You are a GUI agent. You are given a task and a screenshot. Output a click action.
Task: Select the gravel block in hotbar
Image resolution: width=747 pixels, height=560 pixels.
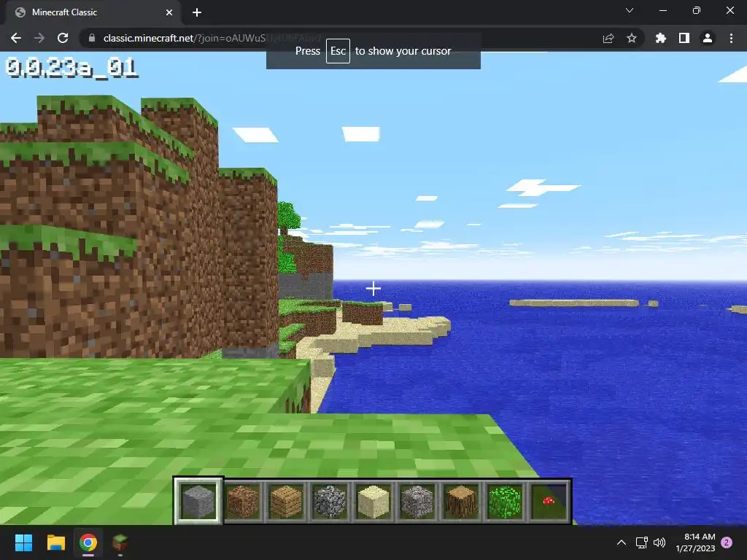coord(417,501)
